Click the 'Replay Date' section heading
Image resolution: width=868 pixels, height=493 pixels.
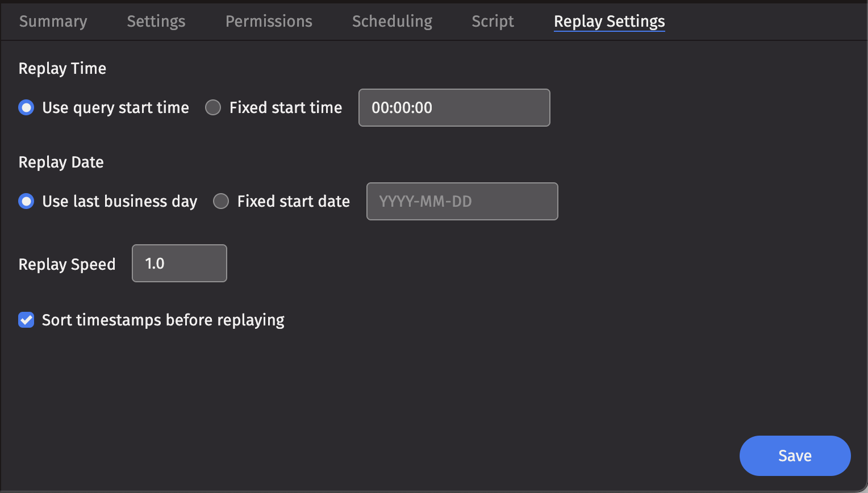(x=61, y=162)
